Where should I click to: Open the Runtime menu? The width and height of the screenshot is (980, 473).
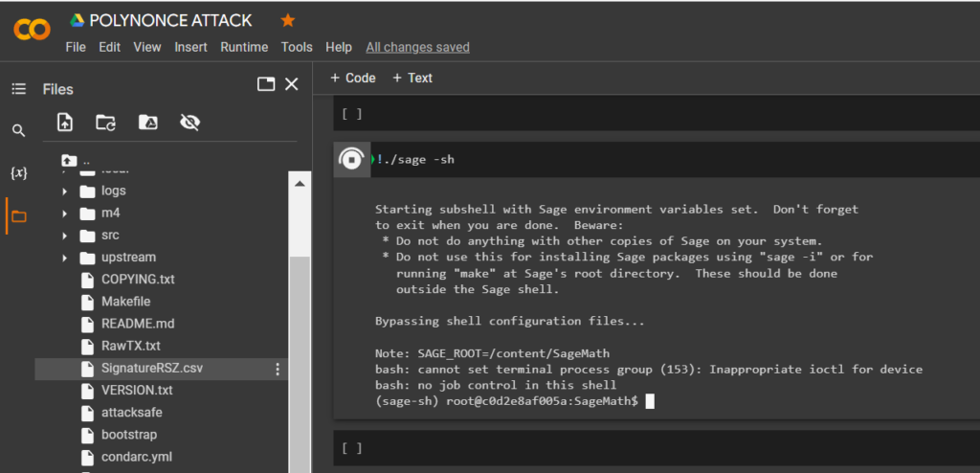244,47
